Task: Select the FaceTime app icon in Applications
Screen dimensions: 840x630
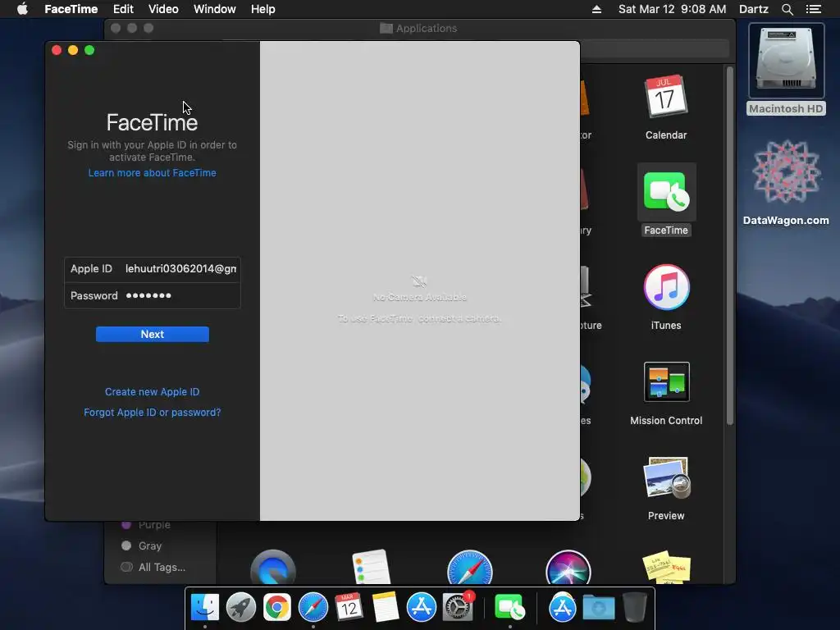Action: [666, 192]
